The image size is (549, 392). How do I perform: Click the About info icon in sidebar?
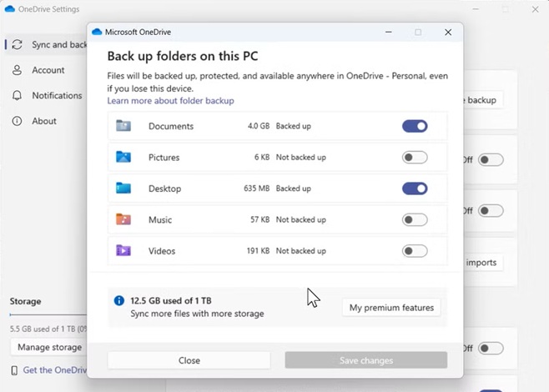click(x=17, y=121)
